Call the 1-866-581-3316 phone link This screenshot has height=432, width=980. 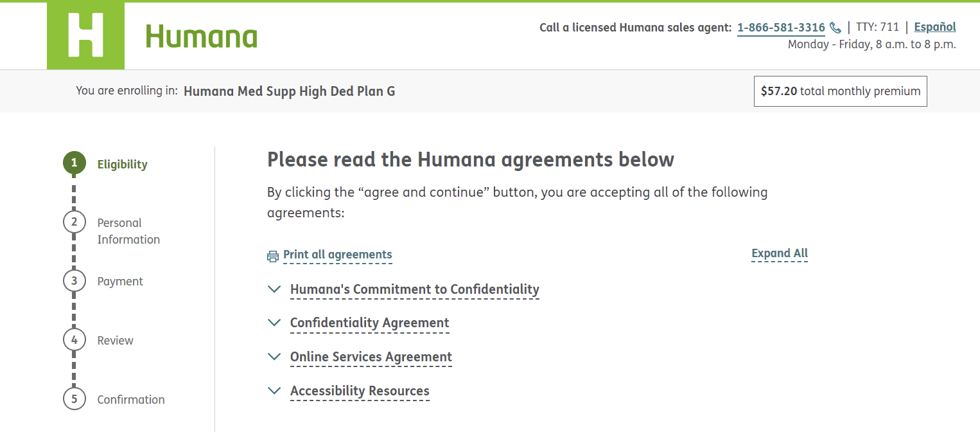tap(781, 28)
